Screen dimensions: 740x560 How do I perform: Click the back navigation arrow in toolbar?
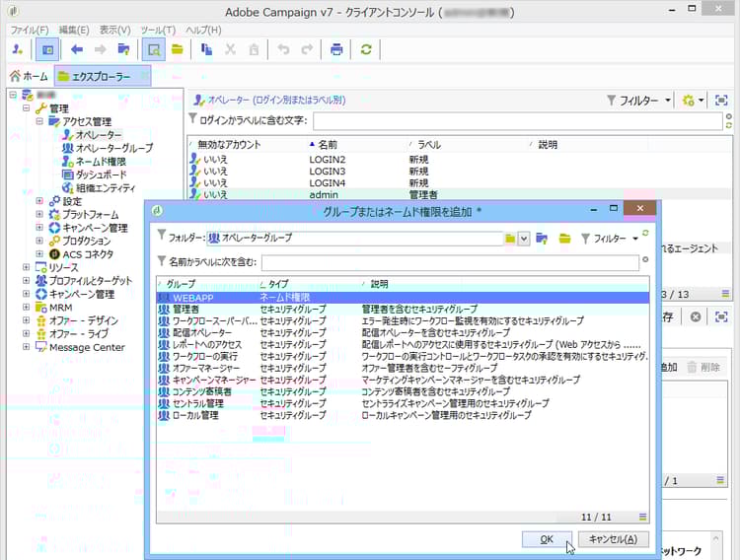click(76, 49)
